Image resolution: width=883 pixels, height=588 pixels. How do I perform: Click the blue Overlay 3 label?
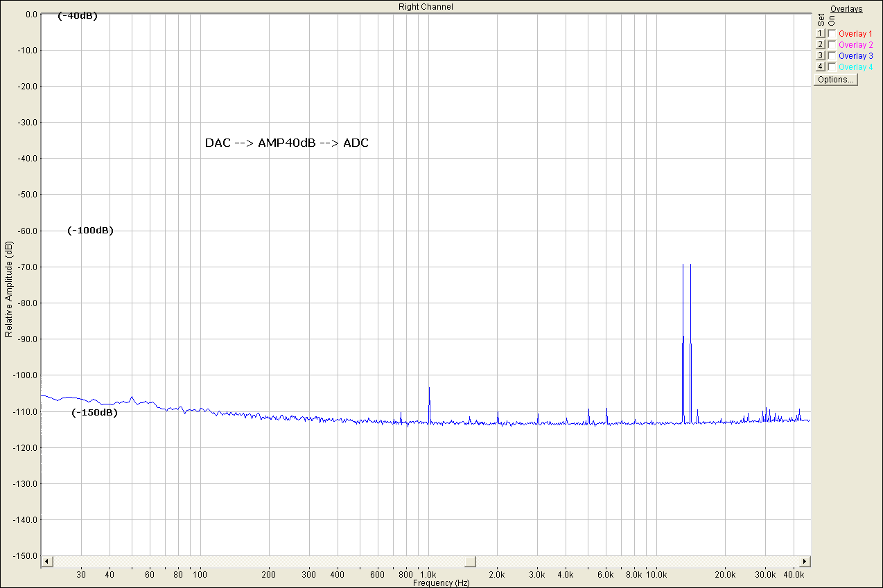click(x=855, y=55)
